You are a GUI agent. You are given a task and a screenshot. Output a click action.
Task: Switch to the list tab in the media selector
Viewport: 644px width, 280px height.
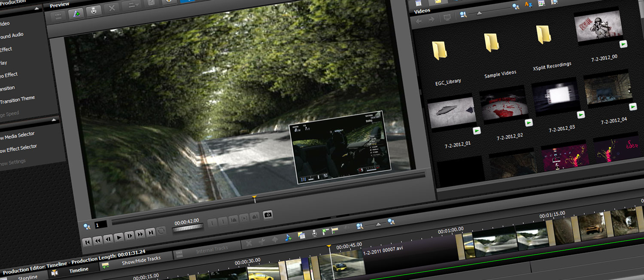pos(418,3)
